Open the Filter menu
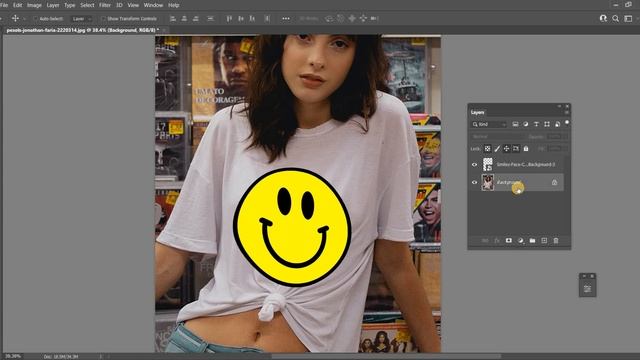640x360 pixels. (105, 5)
